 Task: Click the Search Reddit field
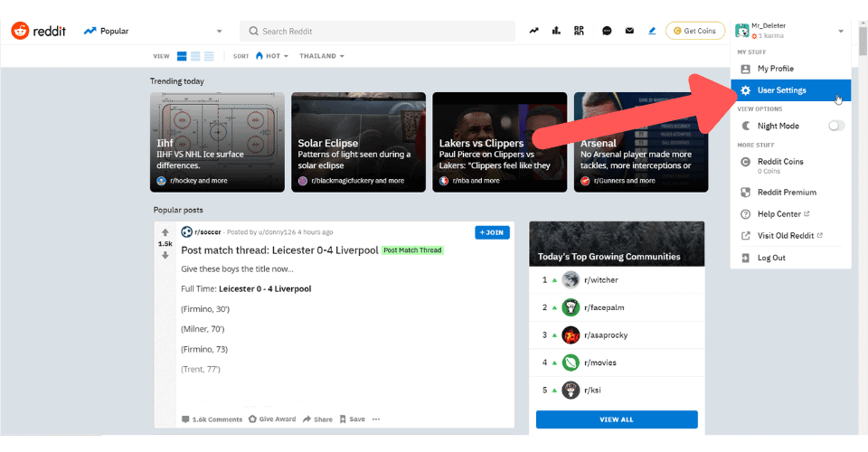(378, 31)
